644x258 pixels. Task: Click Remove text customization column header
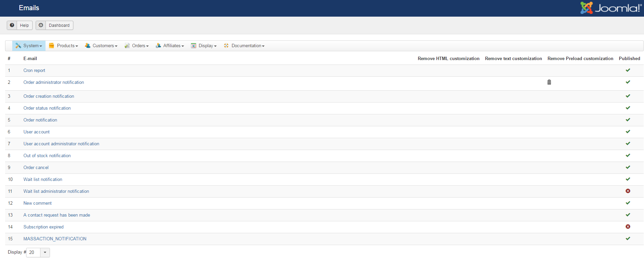(x=513, y=58)
